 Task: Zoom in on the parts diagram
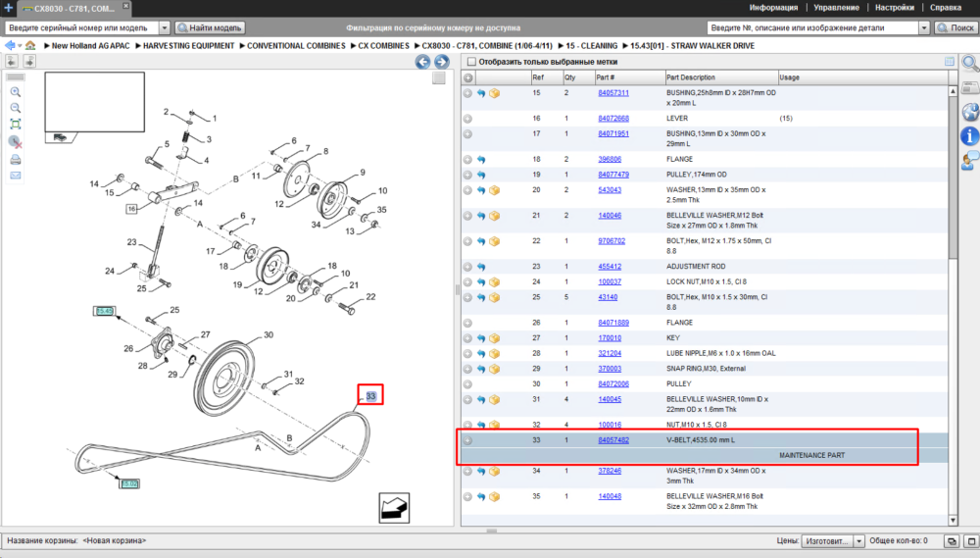tap(16, 92)
